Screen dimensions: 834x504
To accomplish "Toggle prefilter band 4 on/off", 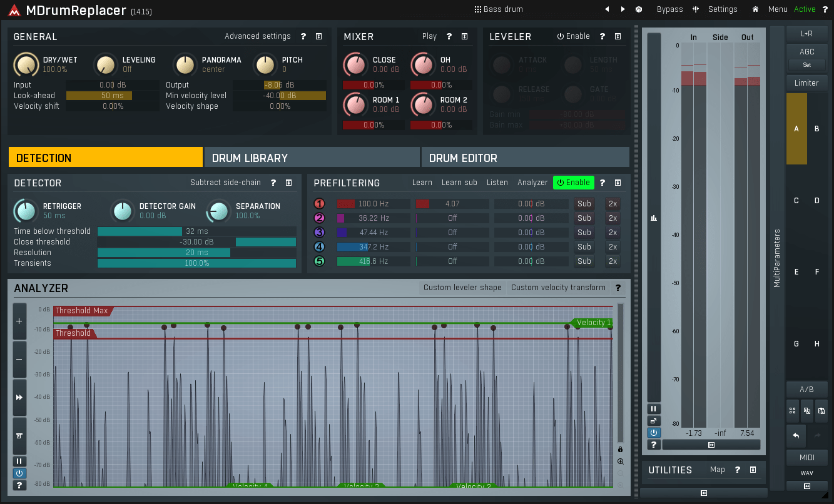I will [320, 247].
